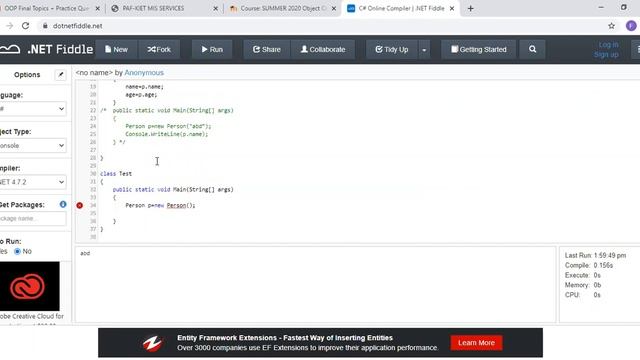Screen dimensions: 640x360
Task: Click the red error marker on line 34
Action: [80, 205]
